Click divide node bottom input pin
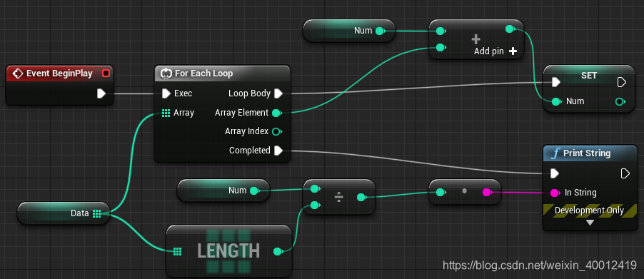Screen dimensions: 644x279 tap(315, 206)
